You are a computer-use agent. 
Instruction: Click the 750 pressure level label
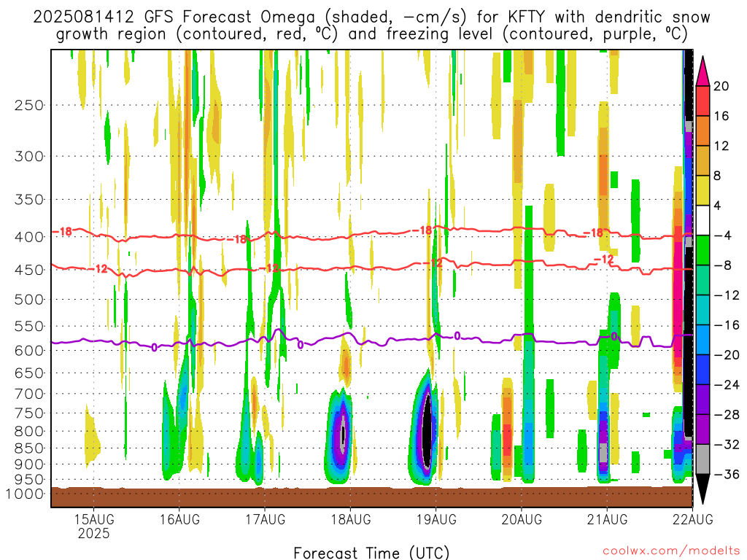click(29, 413)
